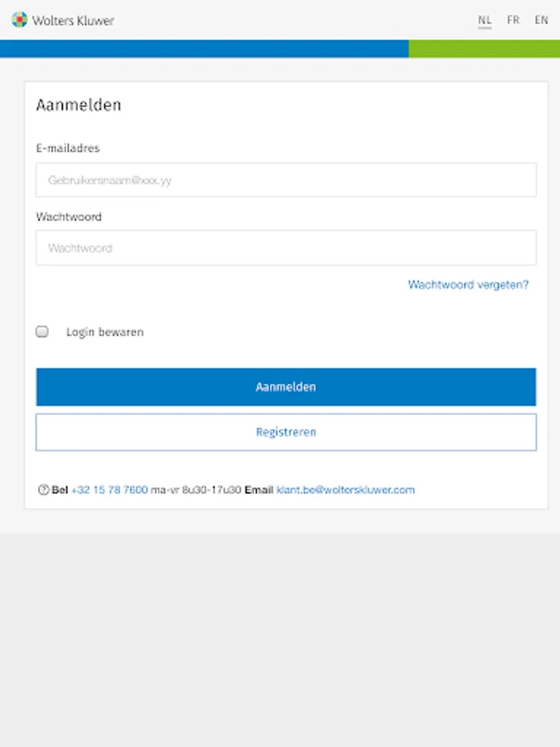Enable the Login bewaren checkbox
This screenshot has height=747, width=560.
[42, 332]
